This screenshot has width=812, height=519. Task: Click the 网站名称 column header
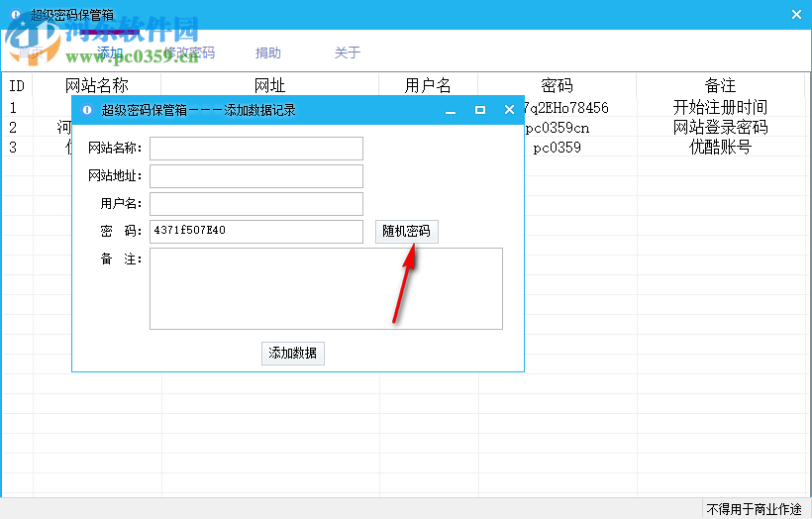pos(97,85)
